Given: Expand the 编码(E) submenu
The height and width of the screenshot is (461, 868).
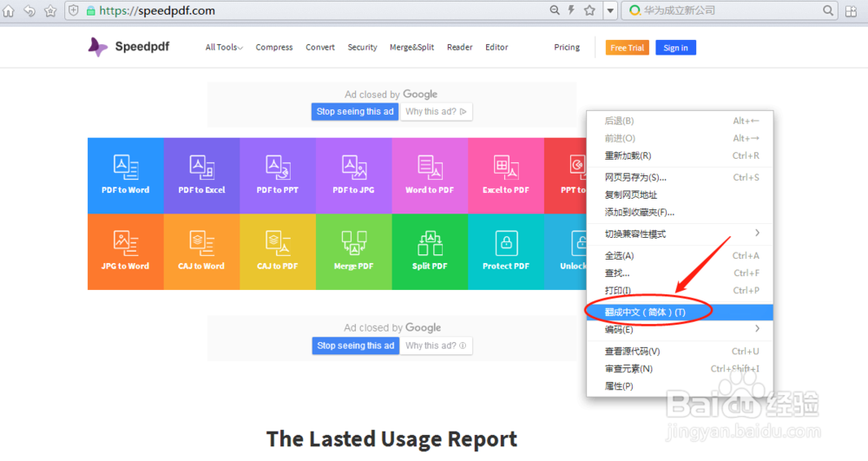Looking at the screenshot, I should tap(680, 329).
